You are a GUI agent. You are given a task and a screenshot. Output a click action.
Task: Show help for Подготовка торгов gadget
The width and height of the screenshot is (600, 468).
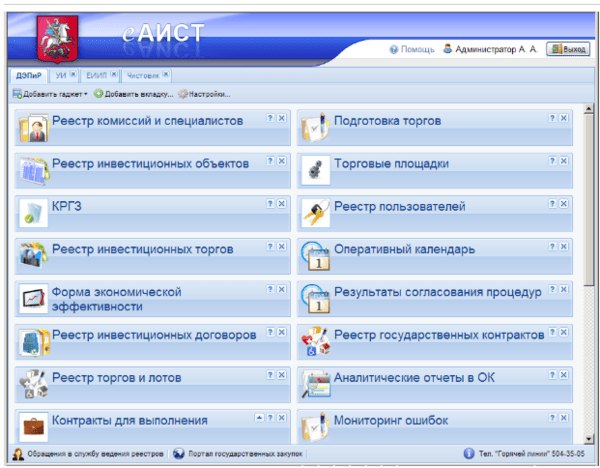coord(552,118)
